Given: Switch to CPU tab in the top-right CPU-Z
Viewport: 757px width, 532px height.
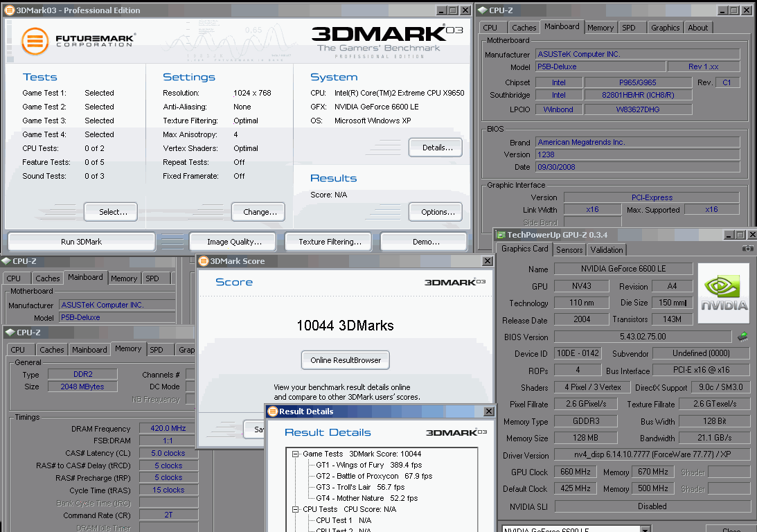Looking at the screenshot, I should pyautogui.click(x=490, y=28).
